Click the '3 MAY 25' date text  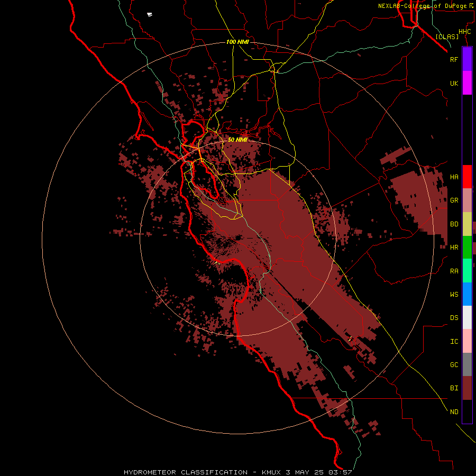point(305,472)
